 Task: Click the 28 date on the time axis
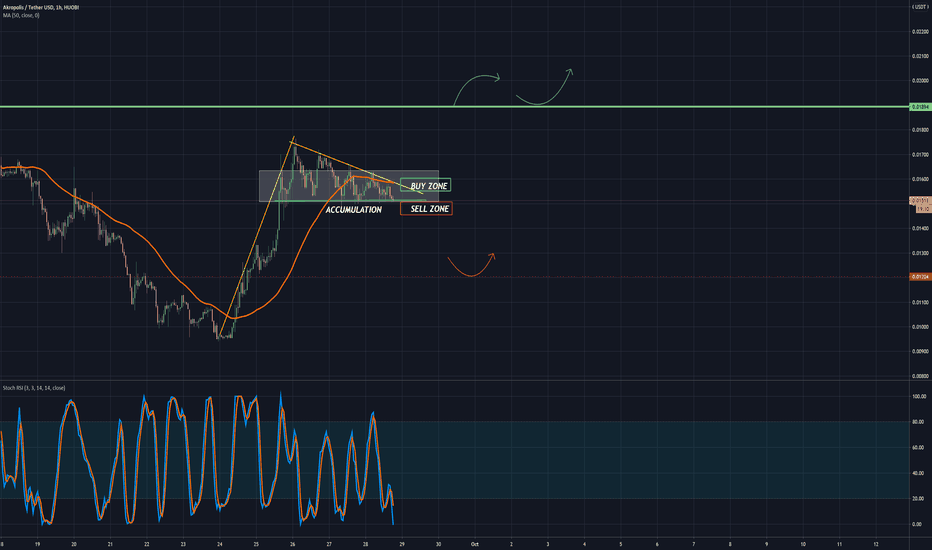click(x=366, y=544)
